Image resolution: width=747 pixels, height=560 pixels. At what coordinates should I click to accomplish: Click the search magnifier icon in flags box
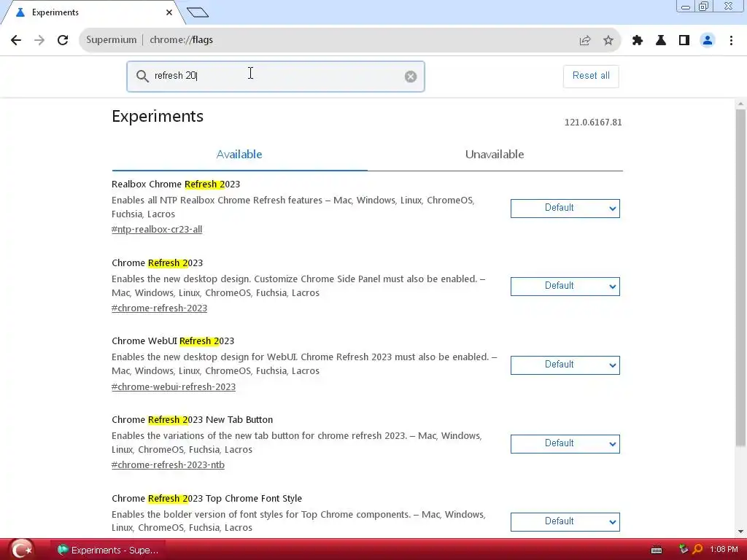coord(142,76)
